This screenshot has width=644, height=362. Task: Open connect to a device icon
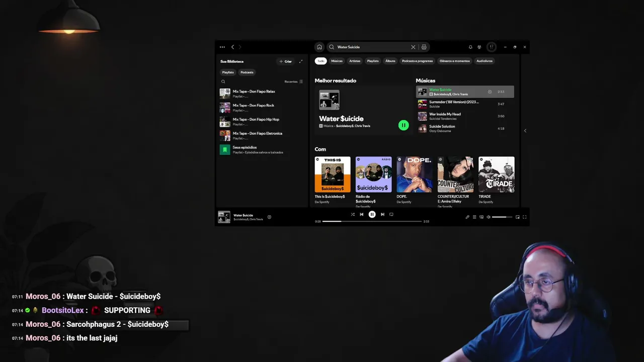(x=481, y=217)
